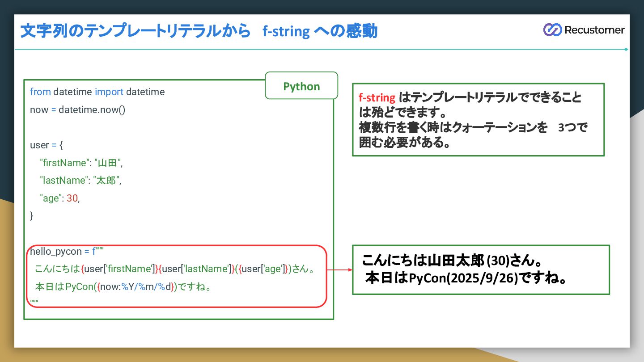Image resolution: width=644 pixels, height=362 pixels.
Task: Click the slide title about f-string
Action: pos(199,31)
